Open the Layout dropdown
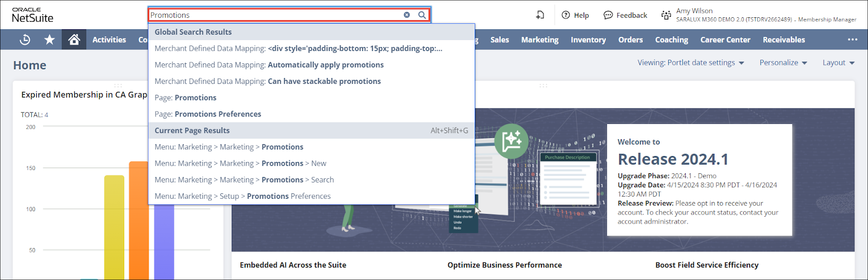Viewport: 868px width, 280px height. (838, 63)
